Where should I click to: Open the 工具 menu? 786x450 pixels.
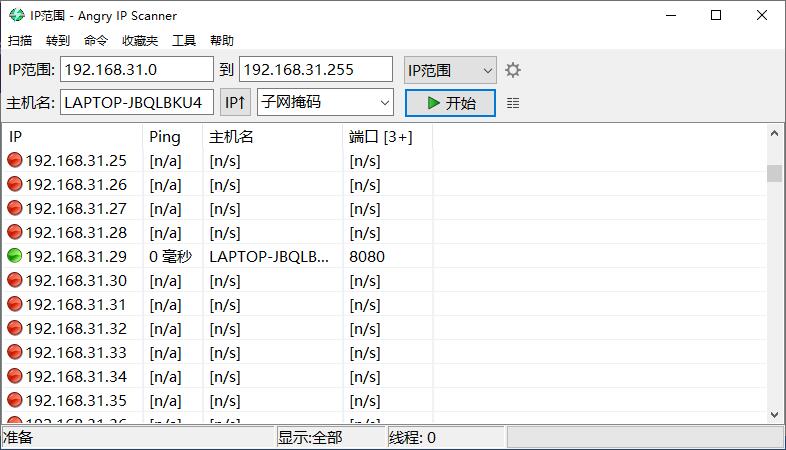(183, 41)
